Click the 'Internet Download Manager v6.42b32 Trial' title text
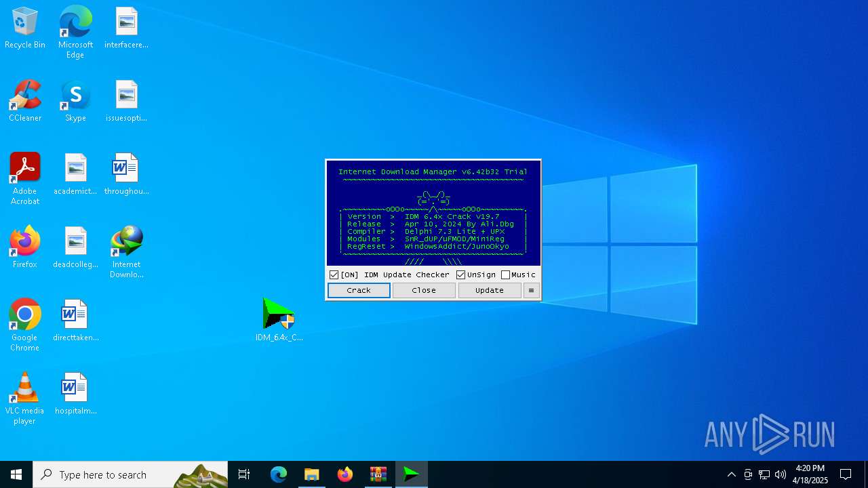868x488 pixels. click(433, 171)
